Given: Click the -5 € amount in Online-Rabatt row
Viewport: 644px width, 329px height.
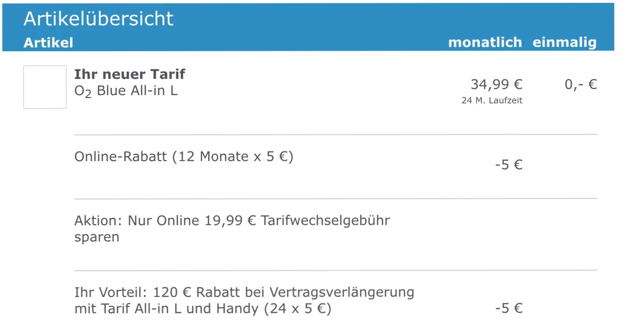Looking at the screenshot, I should pos(509,165).
